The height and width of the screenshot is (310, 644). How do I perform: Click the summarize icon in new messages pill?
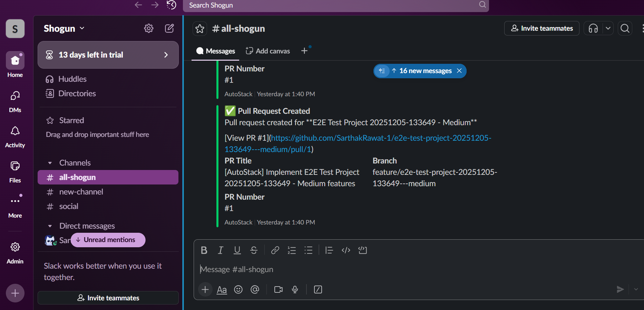[382, 71]
